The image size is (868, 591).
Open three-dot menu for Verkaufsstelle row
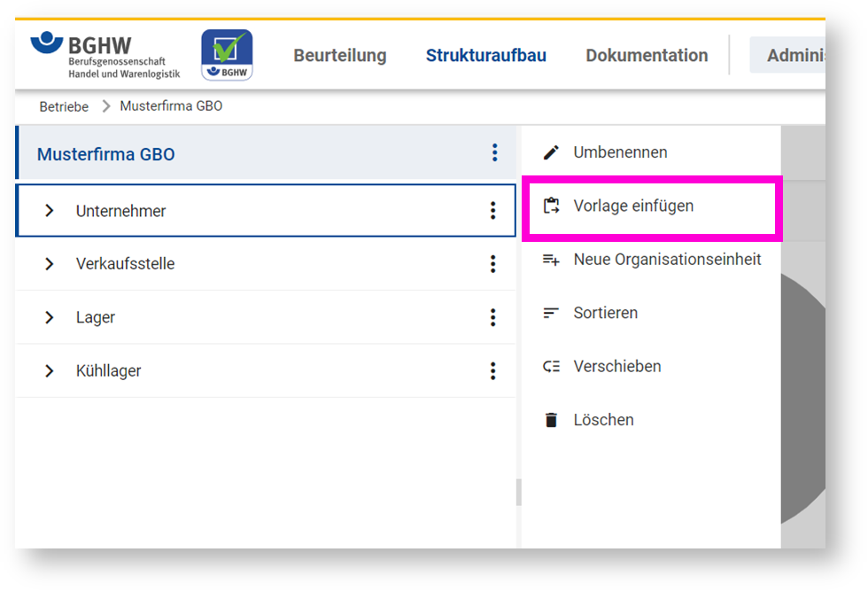(493, 264)
